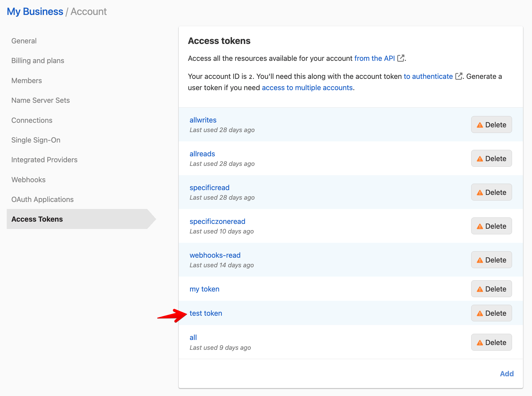532x396 pixels.
Task: Open the Webhooks section
Action: point(28,180)
